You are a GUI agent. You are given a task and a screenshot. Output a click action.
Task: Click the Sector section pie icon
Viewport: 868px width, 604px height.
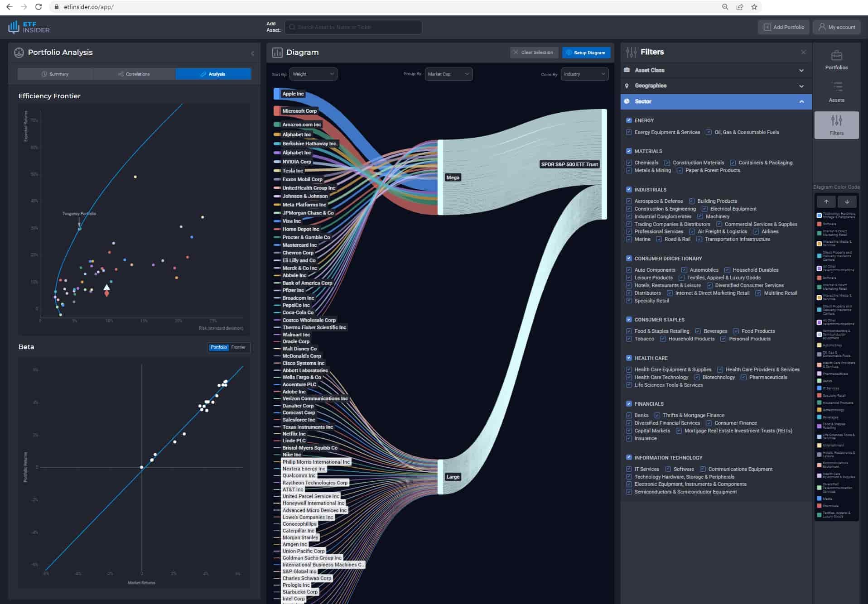click(x=627, y=101)
